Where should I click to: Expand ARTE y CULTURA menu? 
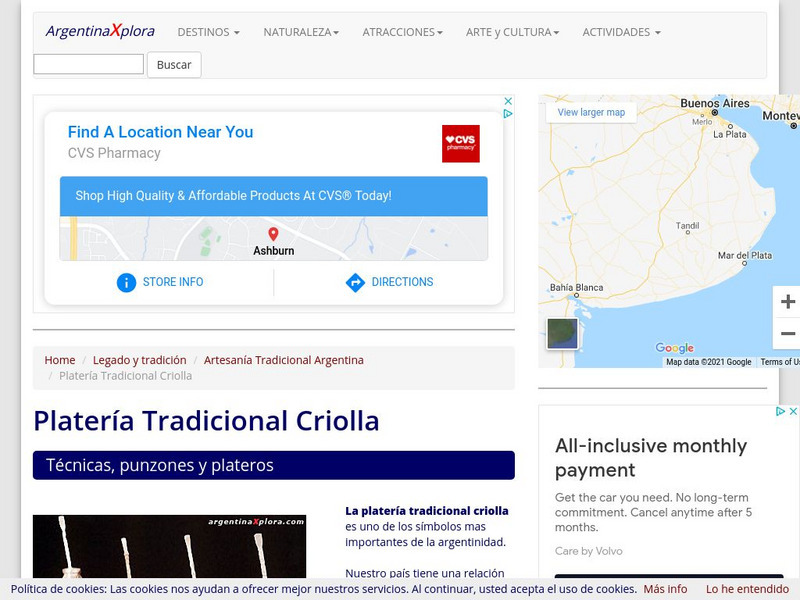tap(512, 32)
